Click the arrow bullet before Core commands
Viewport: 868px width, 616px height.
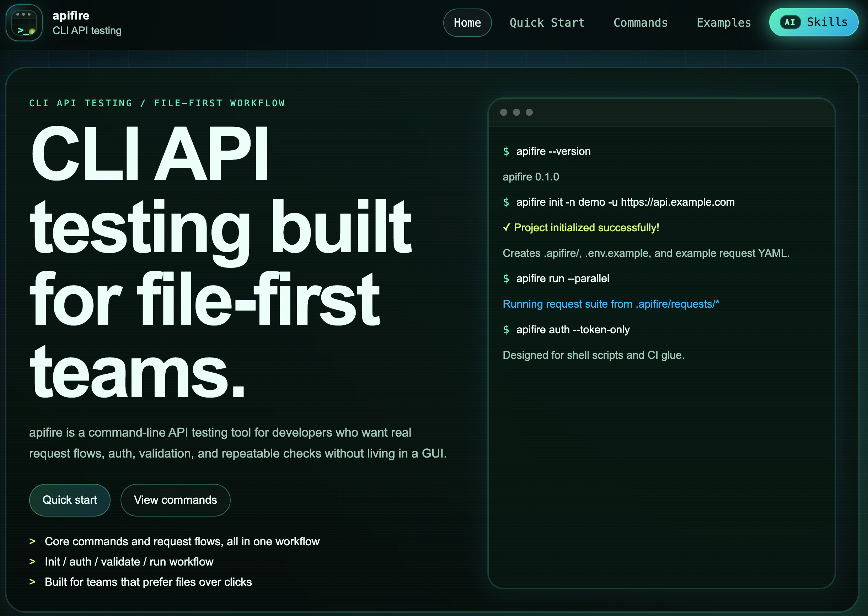[x=32, y=541]
